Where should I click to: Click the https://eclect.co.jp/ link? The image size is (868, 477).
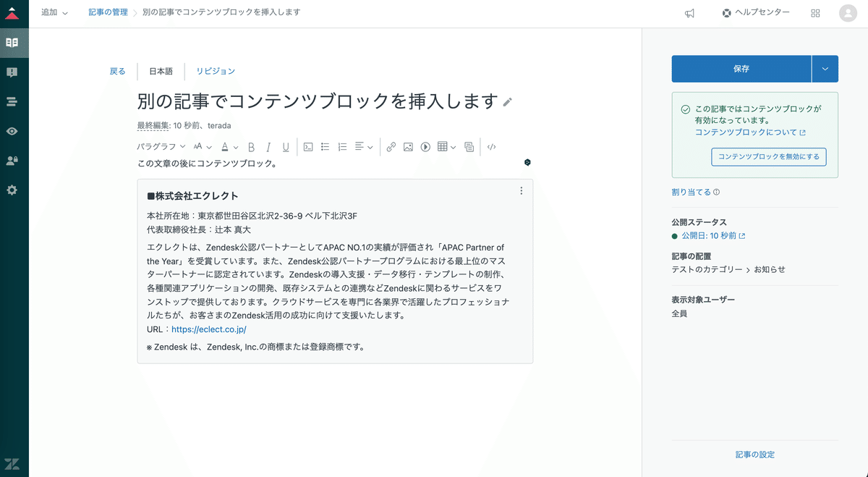tap(209, 329)
